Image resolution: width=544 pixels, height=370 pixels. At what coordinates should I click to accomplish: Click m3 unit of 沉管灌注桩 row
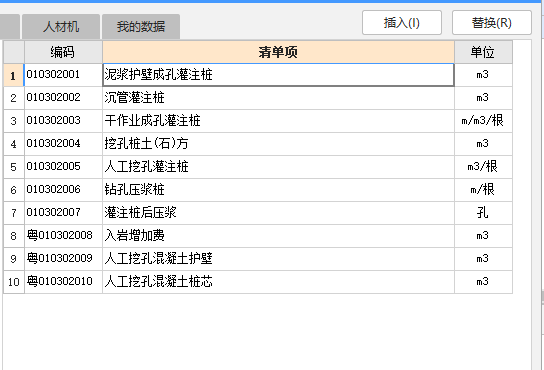[x=483, y=98]
